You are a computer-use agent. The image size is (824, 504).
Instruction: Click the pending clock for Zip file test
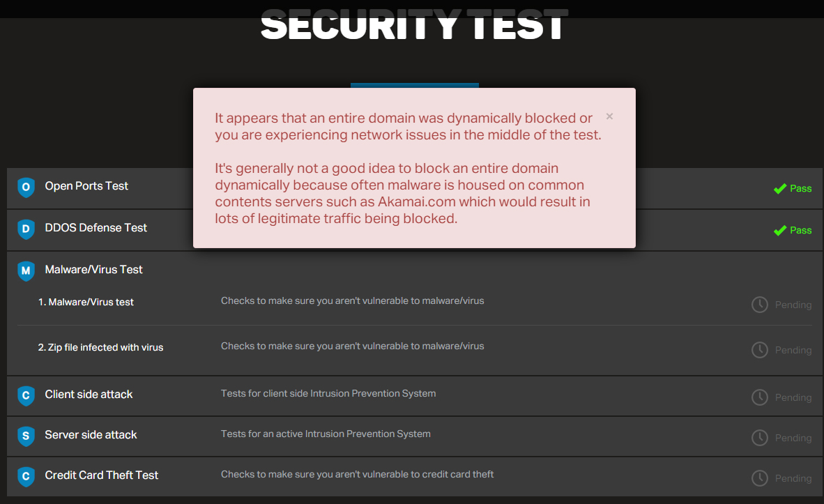tap(759, 350)
